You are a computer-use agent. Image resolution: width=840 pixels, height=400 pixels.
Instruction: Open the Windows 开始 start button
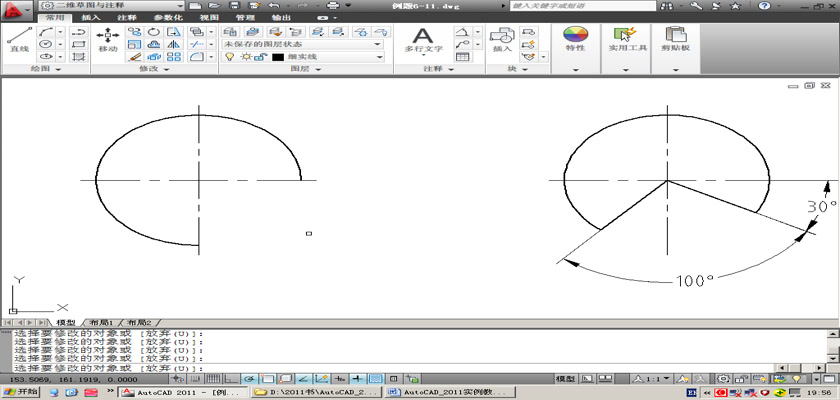(x=20, y=393)
